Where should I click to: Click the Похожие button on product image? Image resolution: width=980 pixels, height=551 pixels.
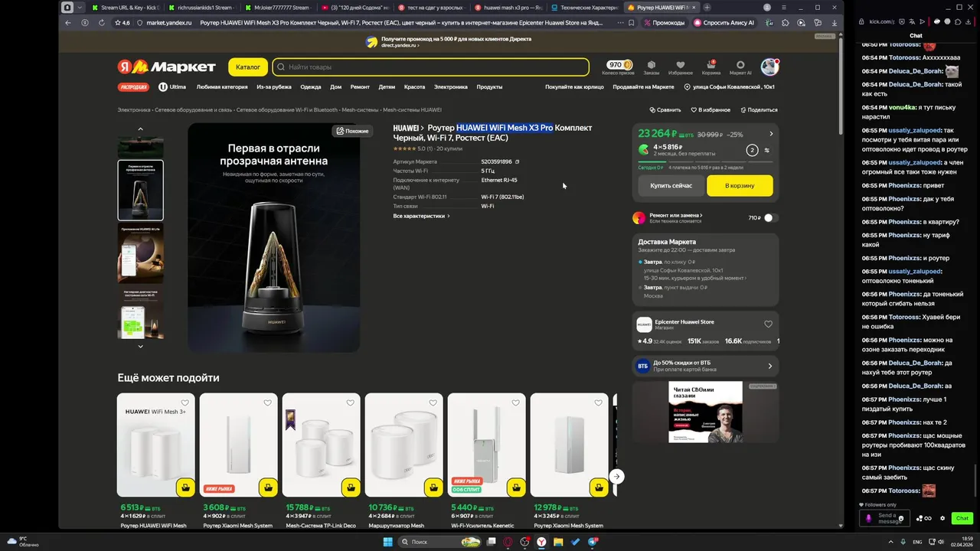click(352, 131)
